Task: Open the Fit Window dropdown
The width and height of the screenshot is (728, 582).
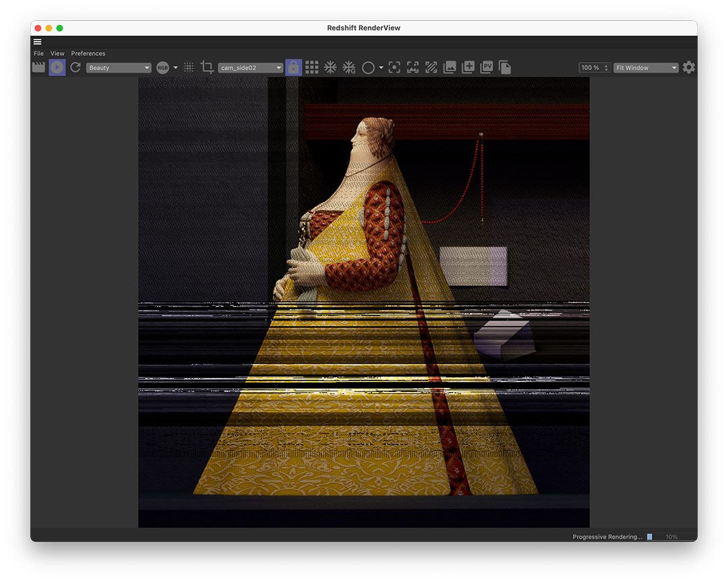Action: click(646, 68)
